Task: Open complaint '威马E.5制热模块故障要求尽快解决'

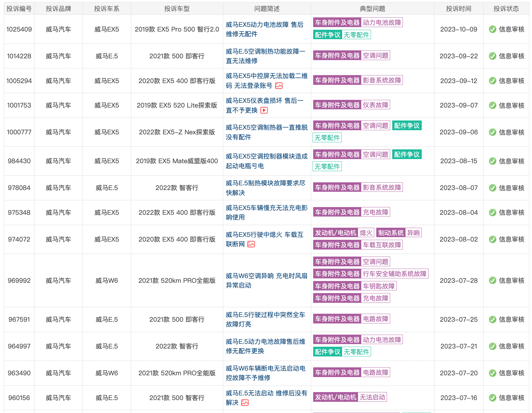Action: pyautogui.click(x=265, y=188)
